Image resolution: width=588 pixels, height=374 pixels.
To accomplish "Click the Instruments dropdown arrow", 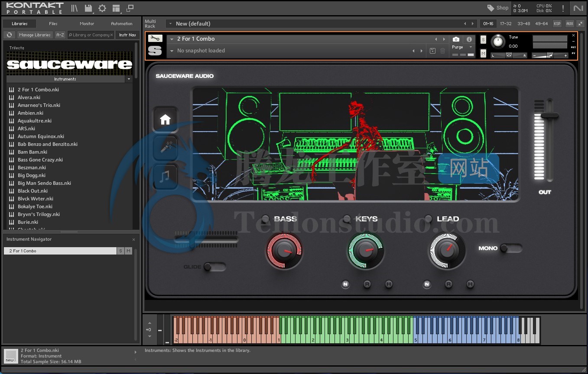I will point(129,79).
